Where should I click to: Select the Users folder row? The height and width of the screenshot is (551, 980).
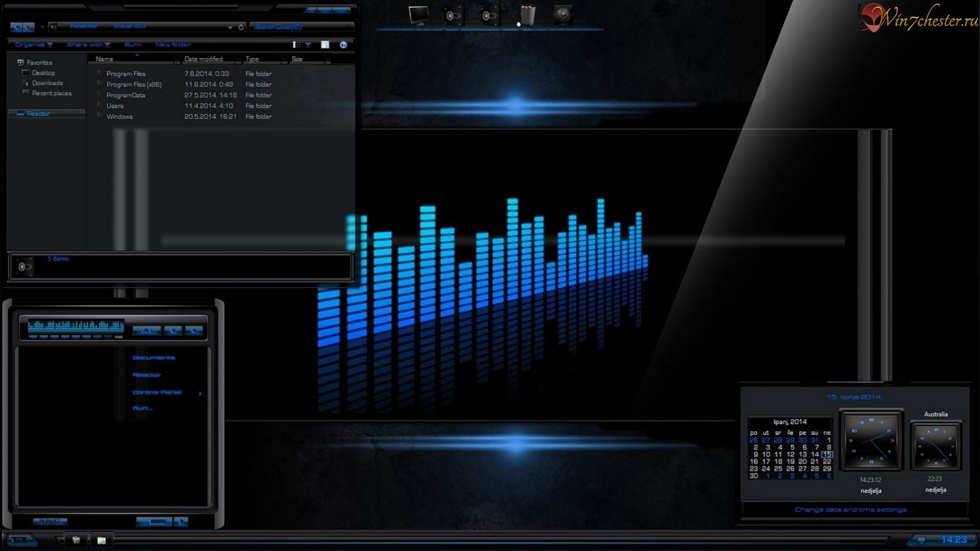(x=114, y=106)
